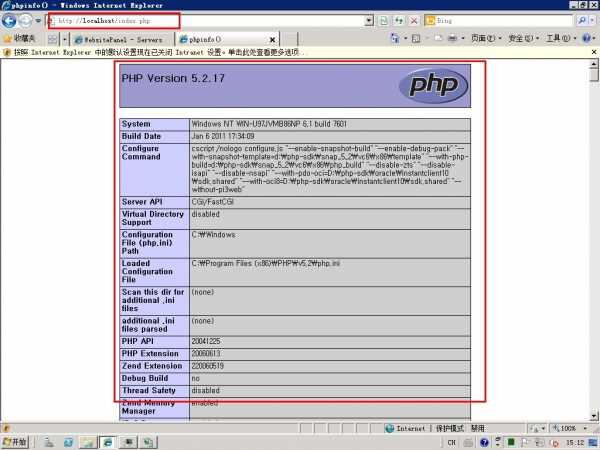Select the phpinfo() tab
The height and width of the screenshot is (450, 600).
tap(222, 39)
